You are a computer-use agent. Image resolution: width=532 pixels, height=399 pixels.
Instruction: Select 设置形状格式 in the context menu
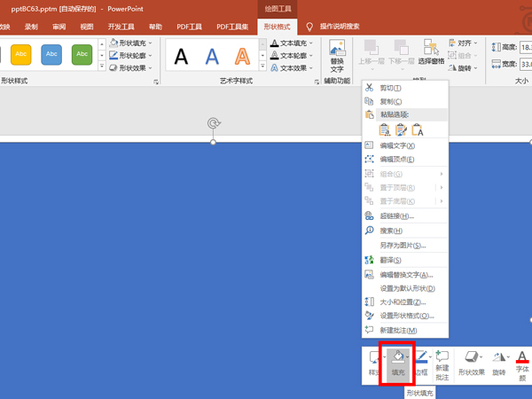[x=406, y=316]
